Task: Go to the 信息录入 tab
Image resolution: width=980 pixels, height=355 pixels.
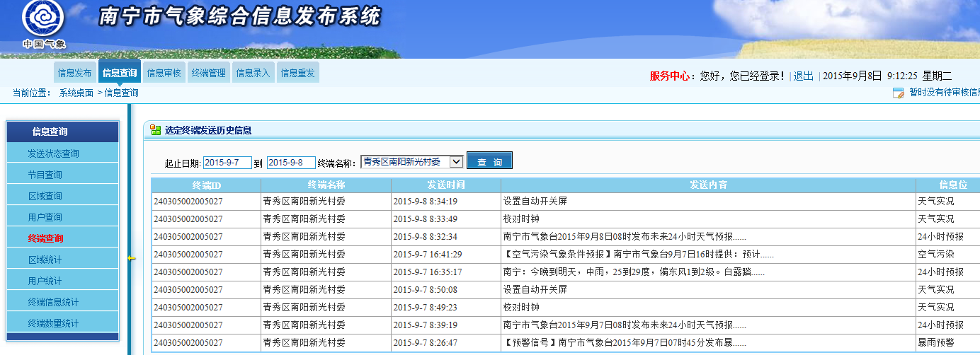Action: [x=253, y=73]
